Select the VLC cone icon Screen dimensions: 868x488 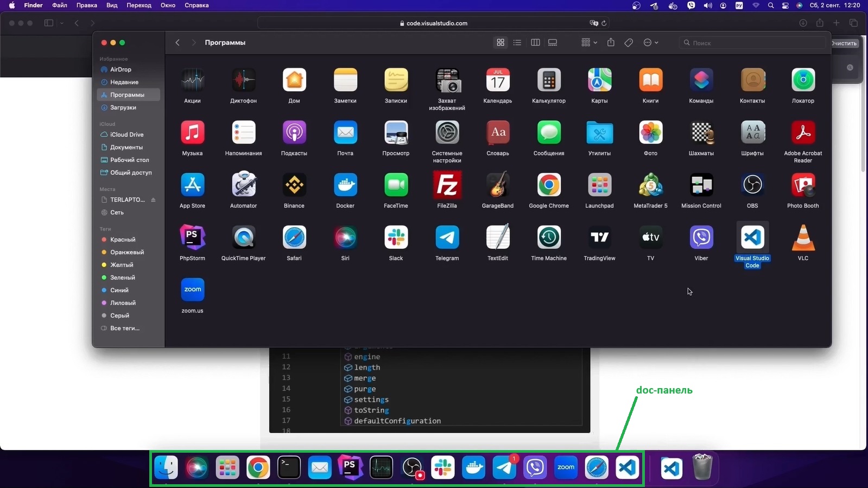pyautogui.click(x=803, y=237)
